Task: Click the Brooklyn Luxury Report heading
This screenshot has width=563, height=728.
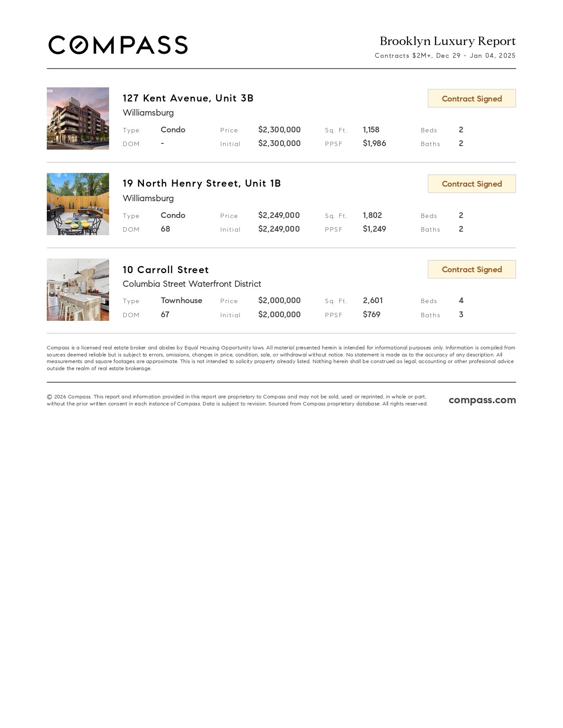Action: (447, 41)
